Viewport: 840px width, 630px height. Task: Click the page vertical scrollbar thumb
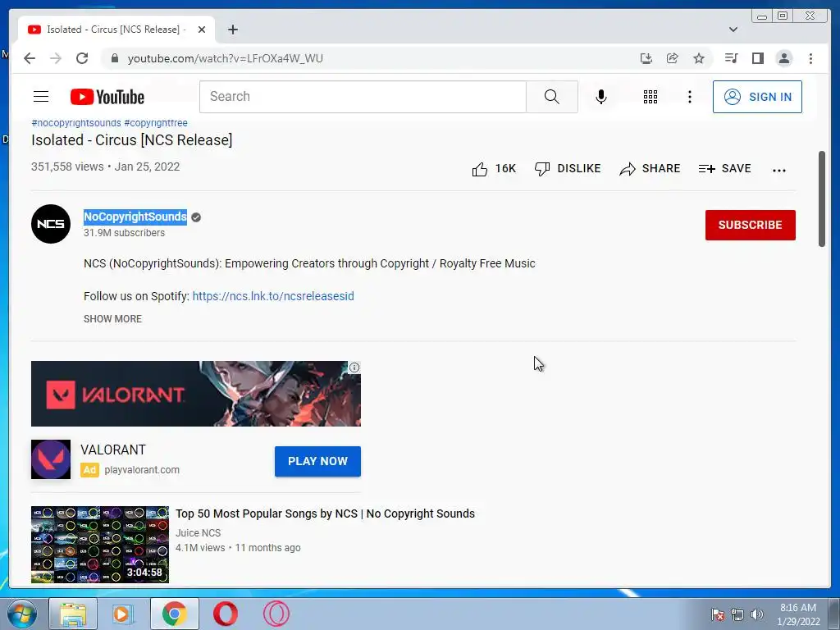point(822,199)
